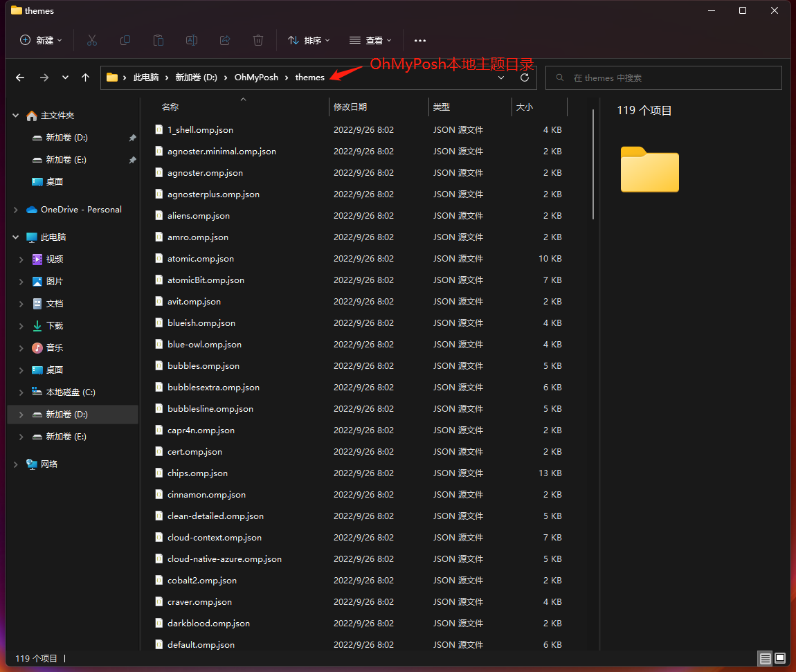Sort files by 修改日期 column header
Screen dimensions: 796x672
tap(350, 107)
